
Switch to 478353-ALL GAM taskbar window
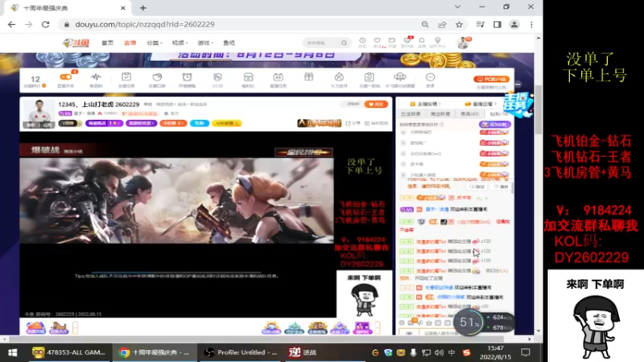pos(68,352)
